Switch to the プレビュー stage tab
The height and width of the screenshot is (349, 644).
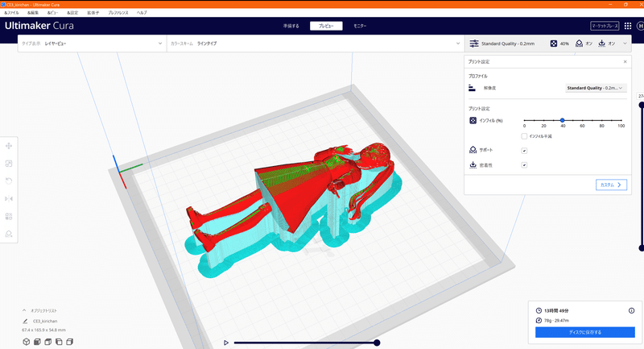(326, 26)
